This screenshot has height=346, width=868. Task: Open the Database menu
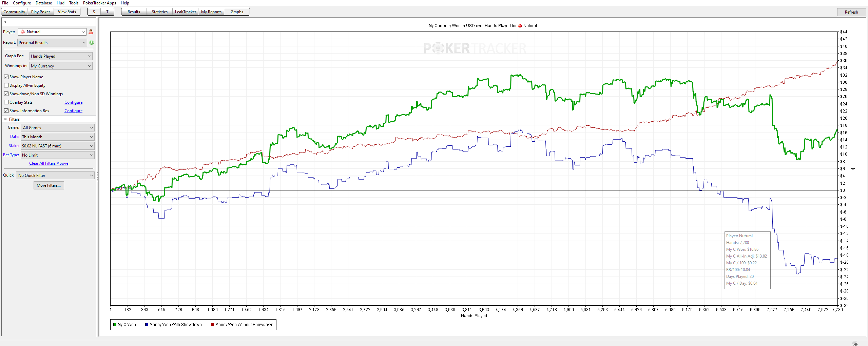coord(44,3)
